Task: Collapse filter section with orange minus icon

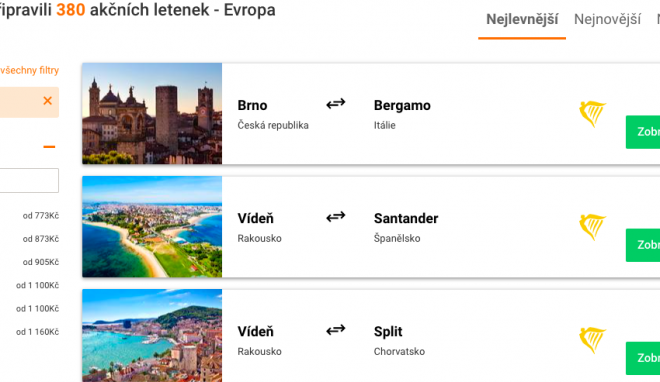Action: pos(49,147)
